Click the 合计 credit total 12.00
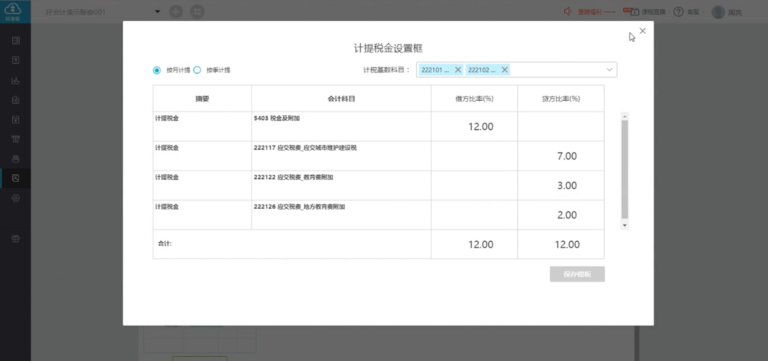The image size is (768, 361). click(x=567, y=244)
